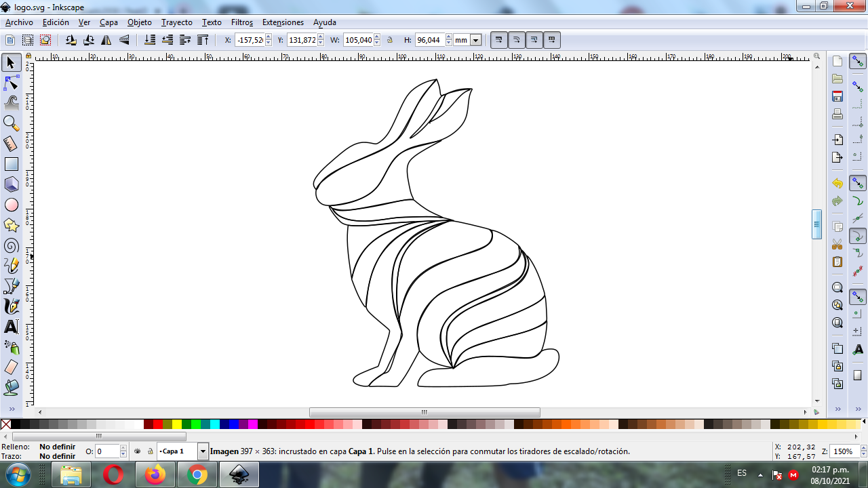Viewport: 868px width, 488px height.
Task: Select the Spray tool
Action: 11,347
